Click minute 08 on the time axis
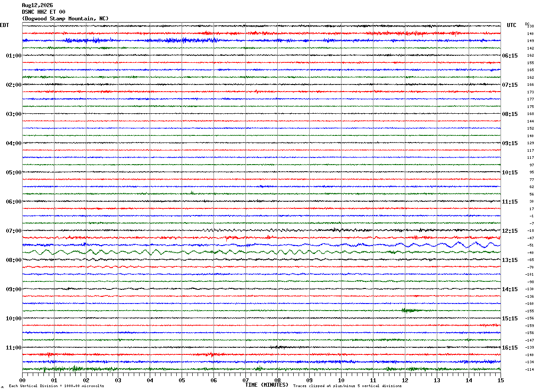The height and width of the screenshot is (392, 536). coord(277,380)
